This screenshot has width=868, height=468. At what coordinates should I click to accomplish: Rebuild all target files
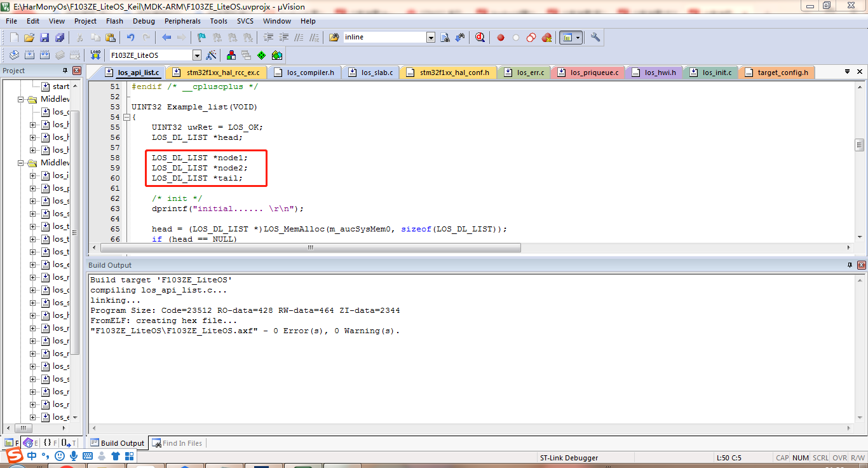coord(44,55)
